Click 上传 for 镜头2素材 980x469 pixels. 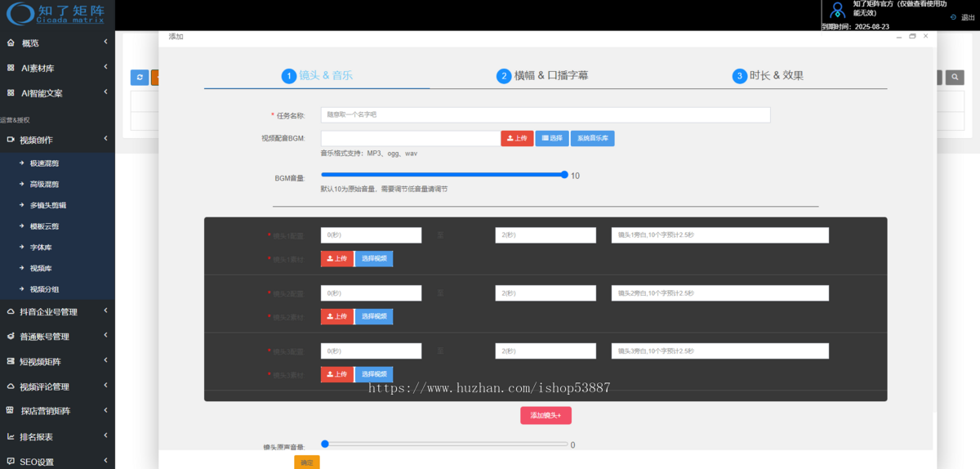[x=337, y=316]
